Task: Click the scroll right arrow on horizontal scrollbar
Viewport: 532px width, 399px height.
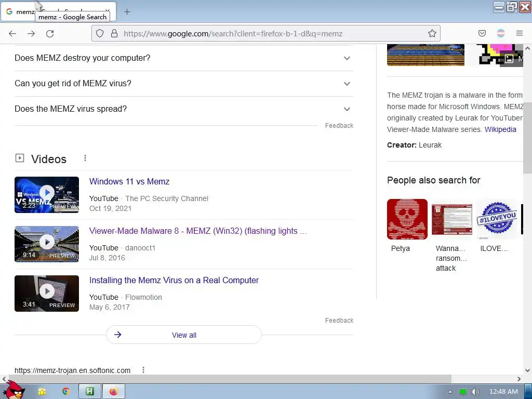Action: tap(519, 379)
